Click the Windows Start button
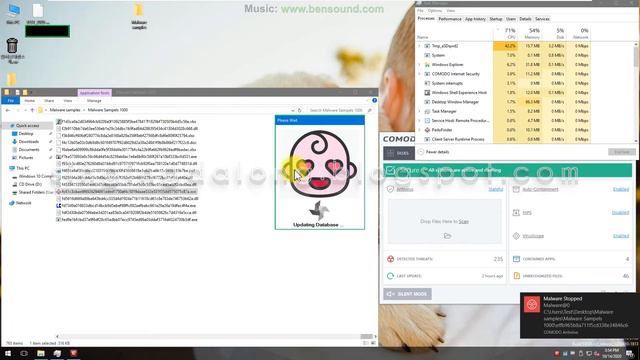 [x=8, y=353]
